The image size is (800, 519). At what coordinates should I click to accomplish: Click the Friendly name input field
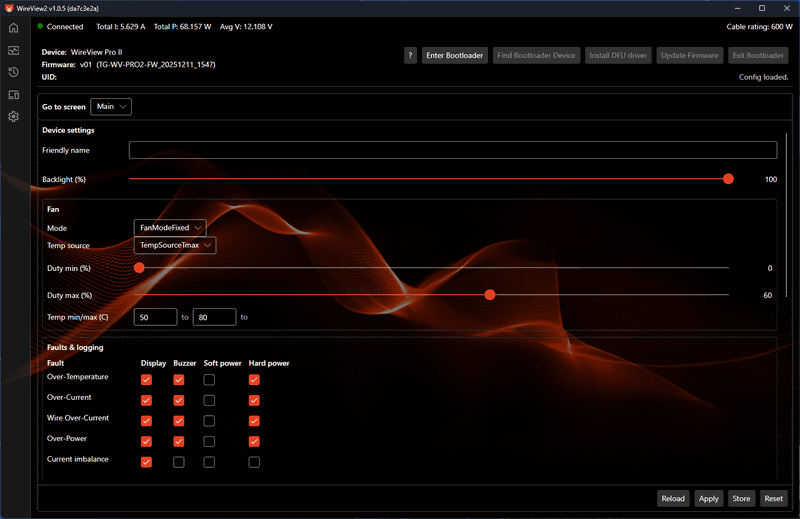tap(453, 150)
